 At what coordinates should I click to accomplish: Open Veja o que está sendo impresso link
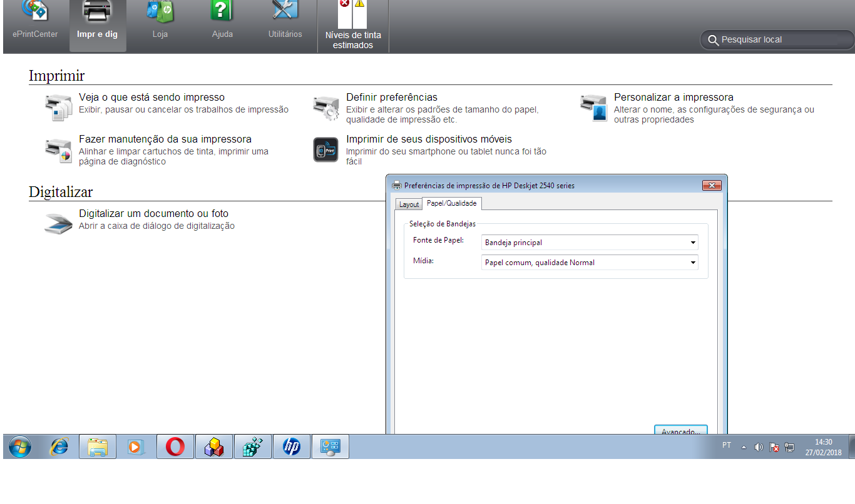point(151,98)
